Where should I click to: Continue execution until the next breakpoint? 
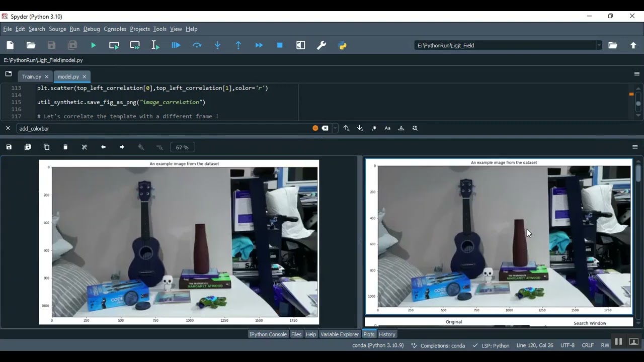coord(259,45)
